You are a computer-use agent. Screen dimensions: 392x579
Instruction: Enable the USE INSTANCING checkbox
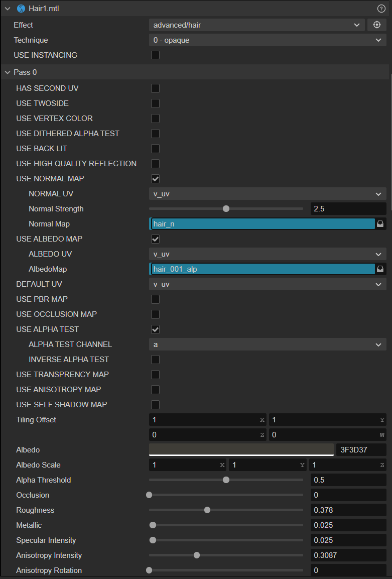[156, 55]
